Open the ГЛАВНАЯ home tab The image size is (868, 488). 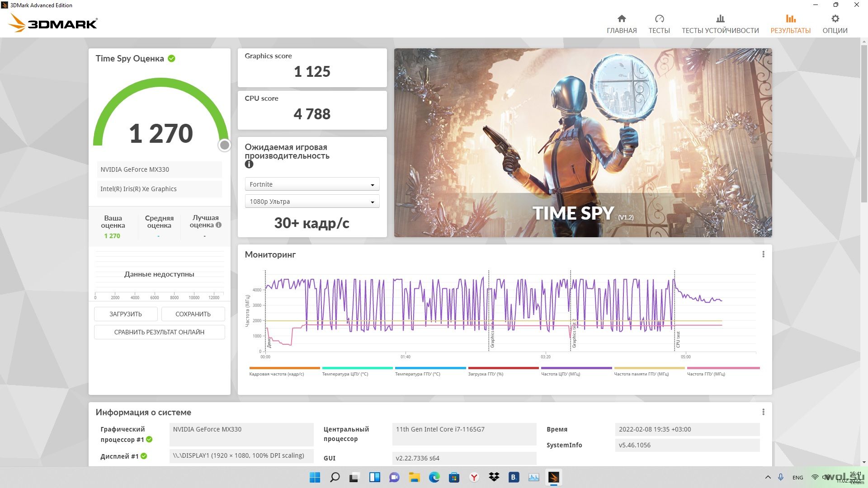tap(622, 24)
